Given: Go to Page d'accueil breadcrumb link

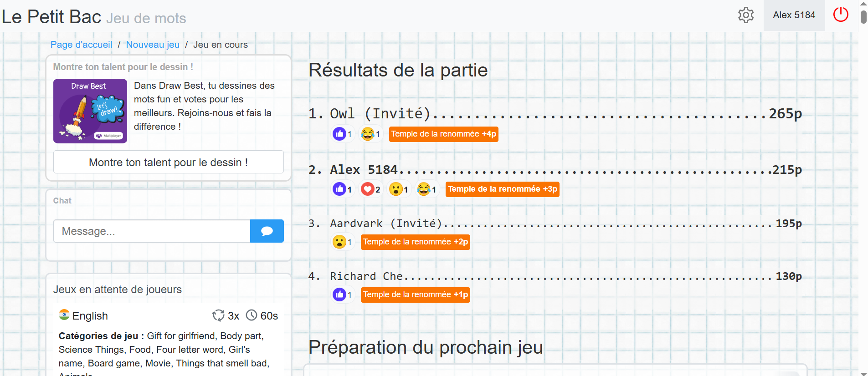Looking at the screenshot, I should [81, 45].
